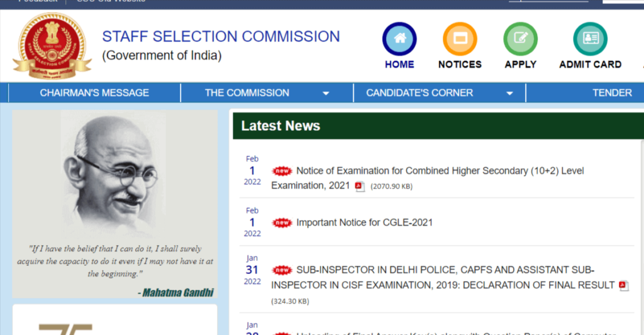644x335 pixels.
Task: Click the Apply green pencil icon
Action: point(520,39)
